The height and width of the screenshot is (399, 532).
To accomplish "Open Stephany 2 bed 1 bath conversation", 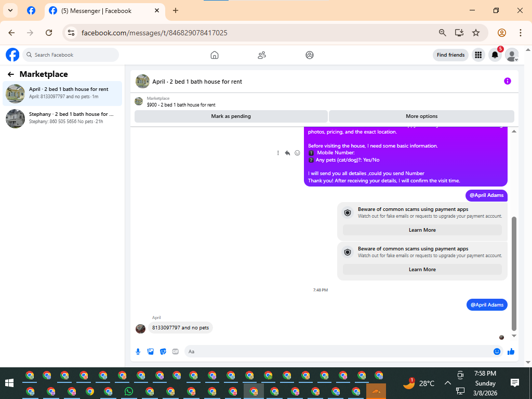I will point(62,118).
